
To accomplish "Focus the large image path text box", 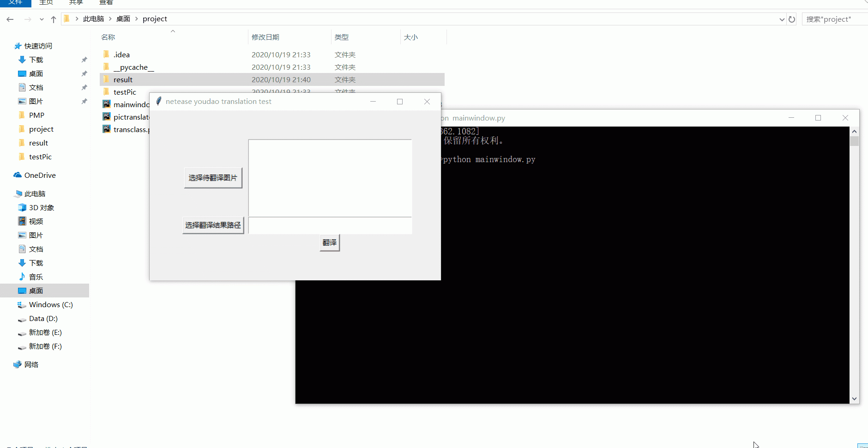I will [330, 178].
